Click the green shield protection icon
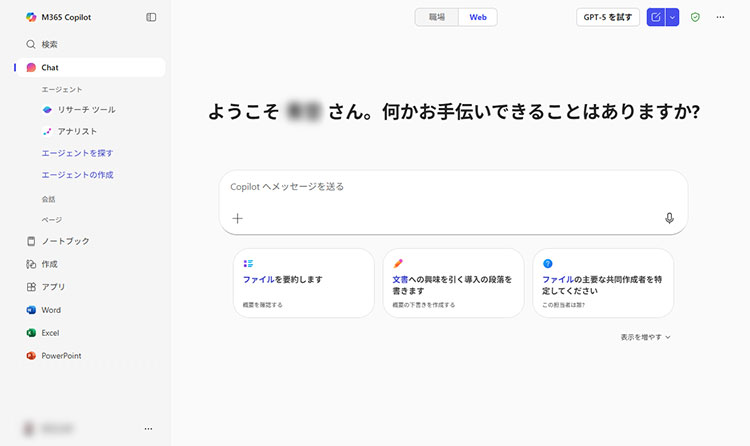The width and height of the screenshot is (750, 446). click(695, 17)
